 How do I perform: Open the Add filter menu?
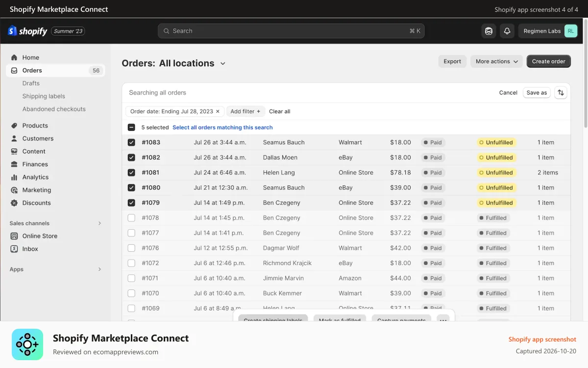245,111
